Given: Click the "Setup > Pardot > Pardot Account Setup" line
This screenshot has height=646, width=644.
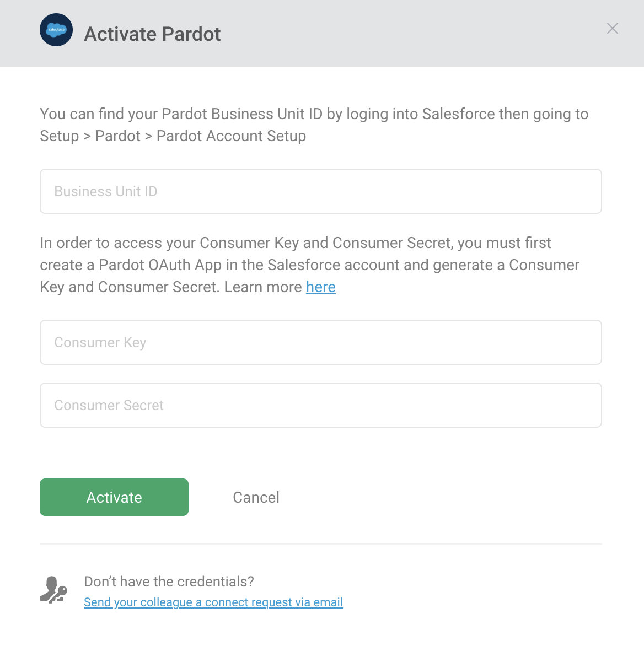Looking at the screenshot, I should pos(173,136).
